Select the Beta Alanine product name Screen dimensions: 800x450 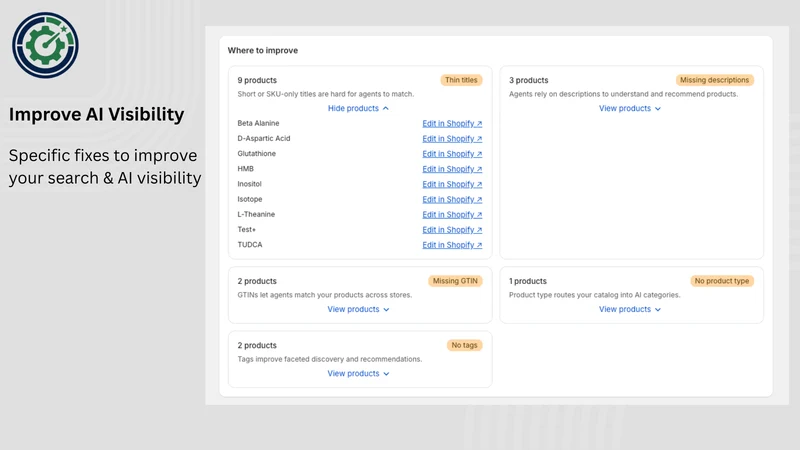[x=258, y=123]
